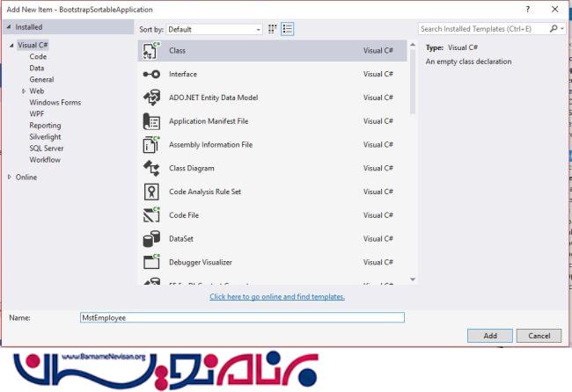Collapse the Installed tree node

[11, 27]
